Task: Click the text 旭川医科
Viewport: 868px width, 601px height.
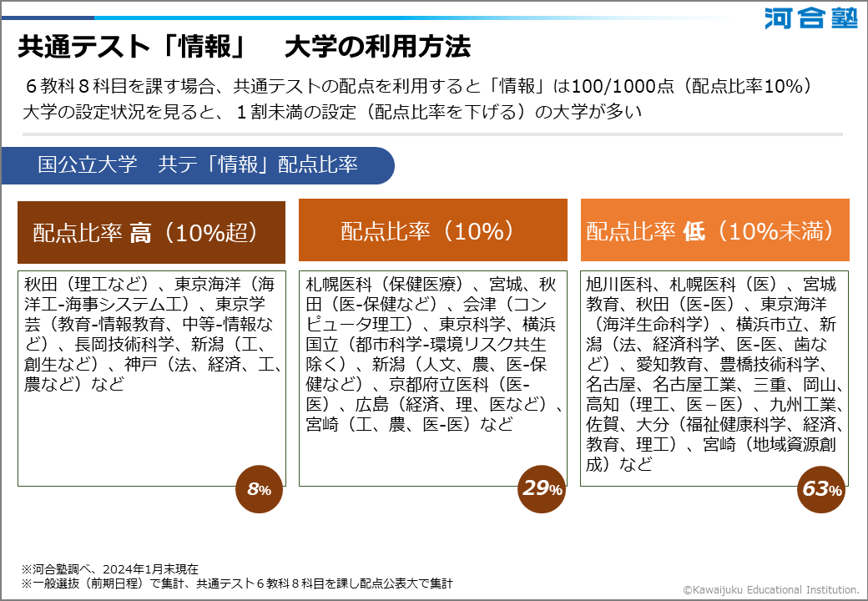Action: (619, 285)
